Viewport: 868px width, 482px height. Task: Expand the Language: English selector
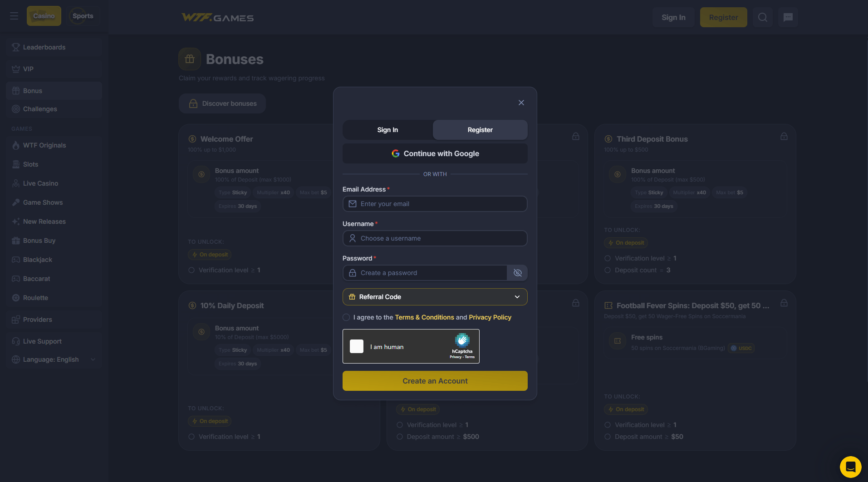pyautogui.click(x=54, y=359)
